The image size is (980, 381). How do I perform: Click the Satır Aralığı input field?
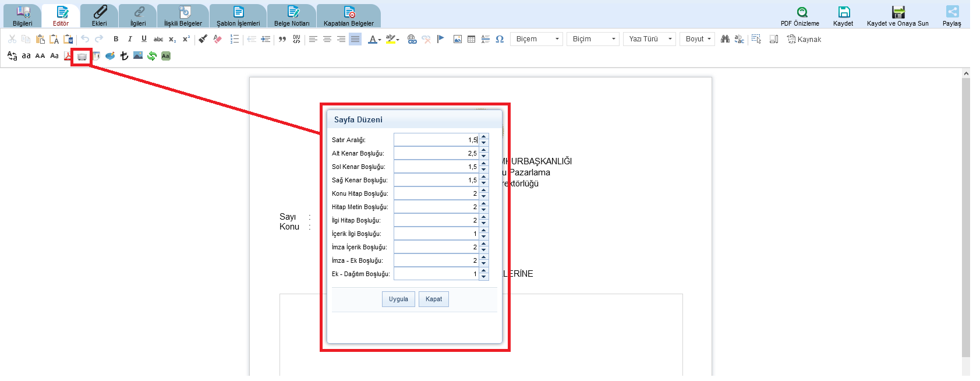tap(436, 140)
